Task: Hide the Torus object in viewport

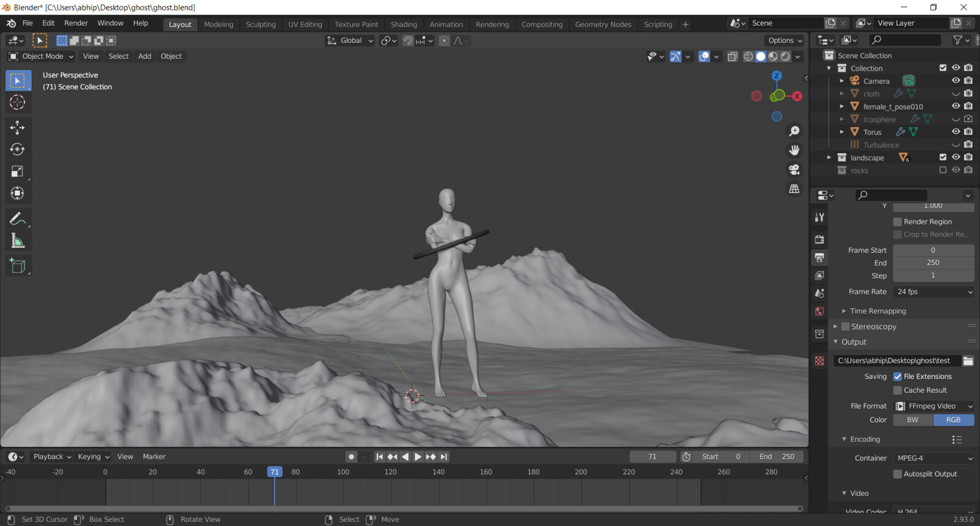Action: pos(956,132)
